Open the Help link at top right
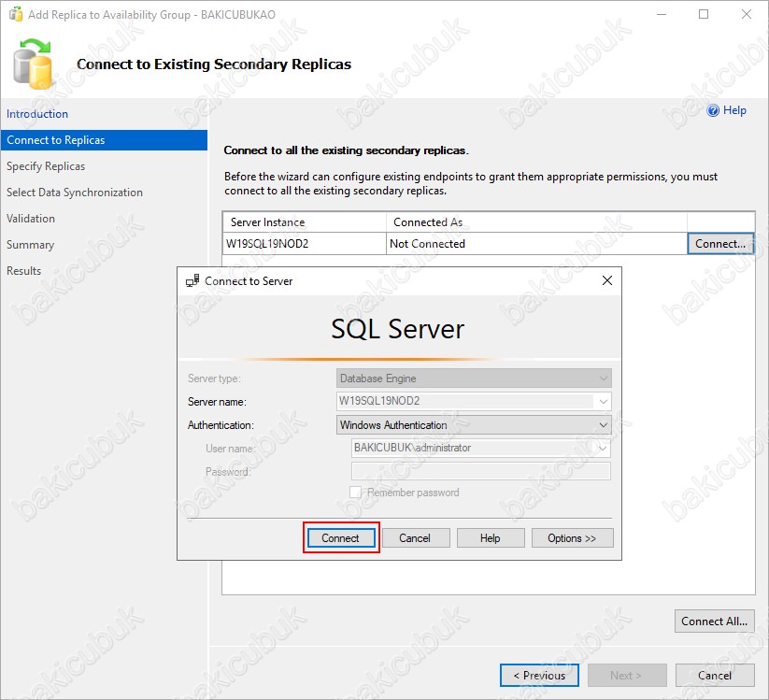Viewport: 769px width, 700px height. (x=734, y=110)
